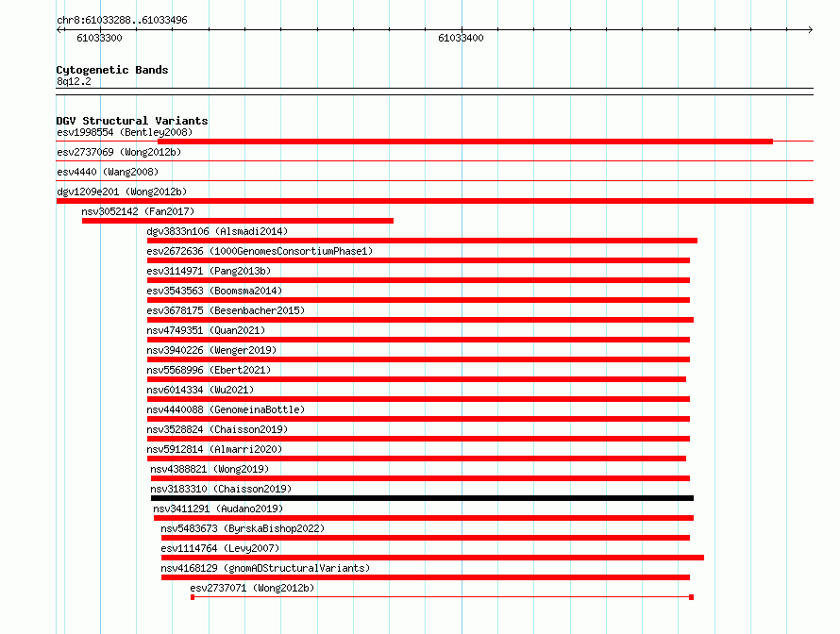Click nsv5568996 (Ebert2021) label
Screen dimensions: 840x634
[209, 370]
